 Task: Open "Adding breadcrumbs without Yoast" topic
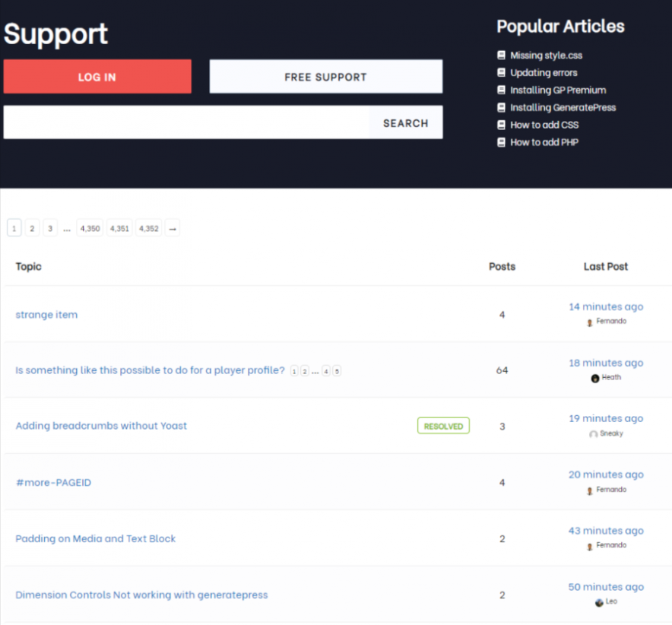101,426
